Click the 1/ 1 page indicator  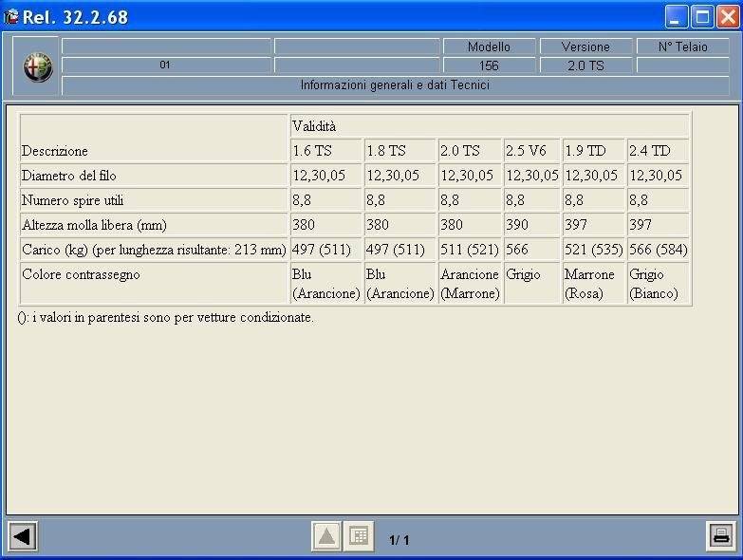point(399,540)
